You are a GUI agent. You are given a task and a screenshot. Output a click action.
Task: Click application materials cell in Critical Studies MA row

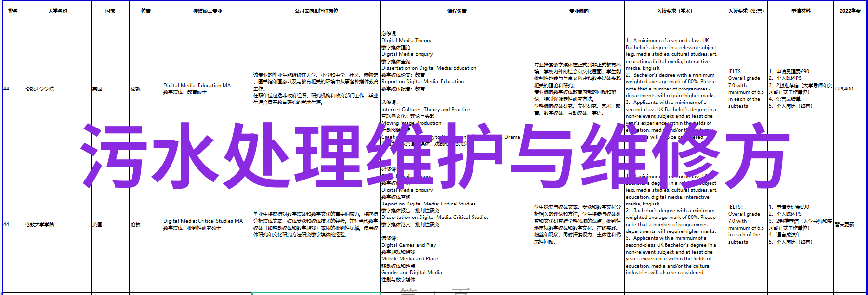point(801,224)
